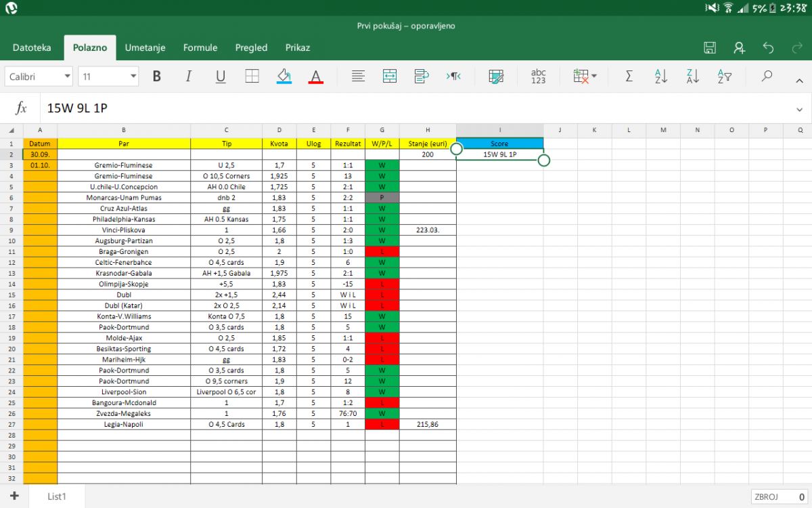
Task: Toggle bold formatting
Action: 157,77
